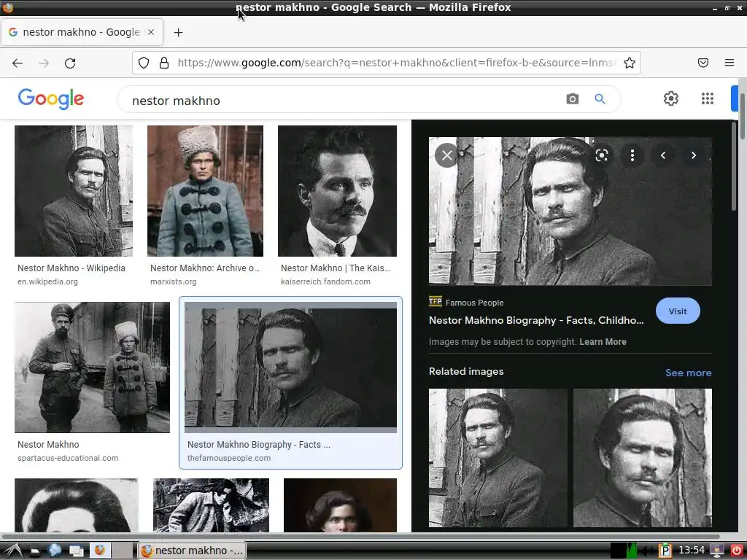Open the P tray icon
Viewport: 747px width, 560px height.
665,551
